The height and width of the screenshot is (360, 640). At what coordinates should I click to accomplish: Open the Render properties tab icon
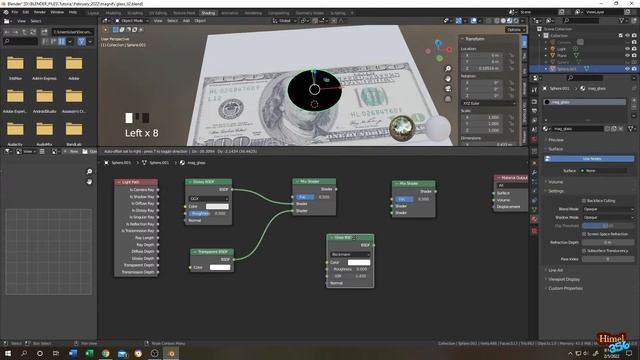click(534, 102)
